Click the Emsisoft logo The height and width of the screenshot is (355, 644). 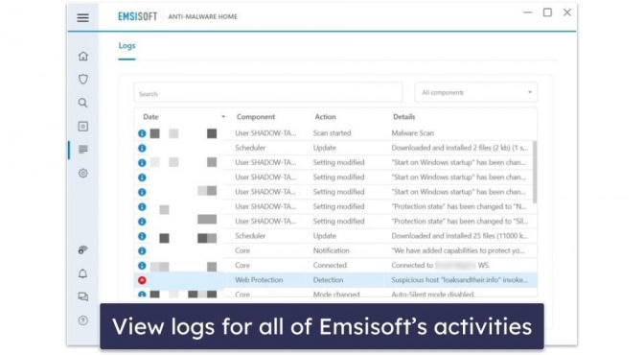tap(138, 16)
